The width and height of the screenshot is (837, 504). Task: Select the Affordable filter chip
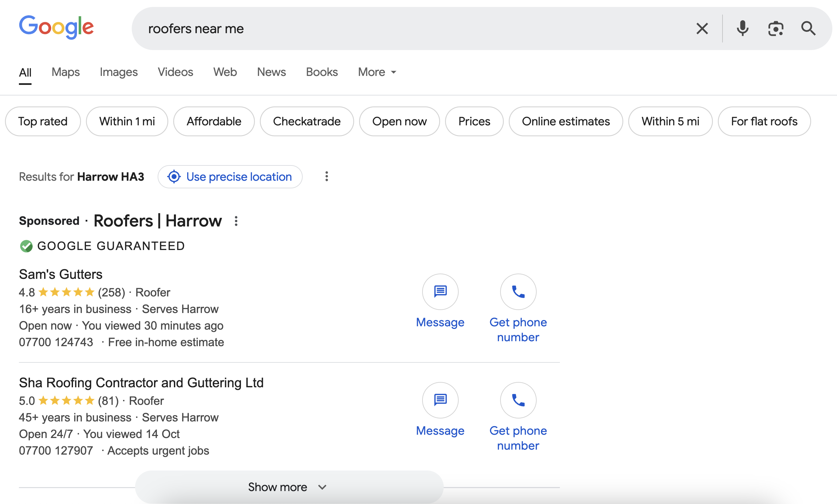pyautogui.click(x=214, y=121)
